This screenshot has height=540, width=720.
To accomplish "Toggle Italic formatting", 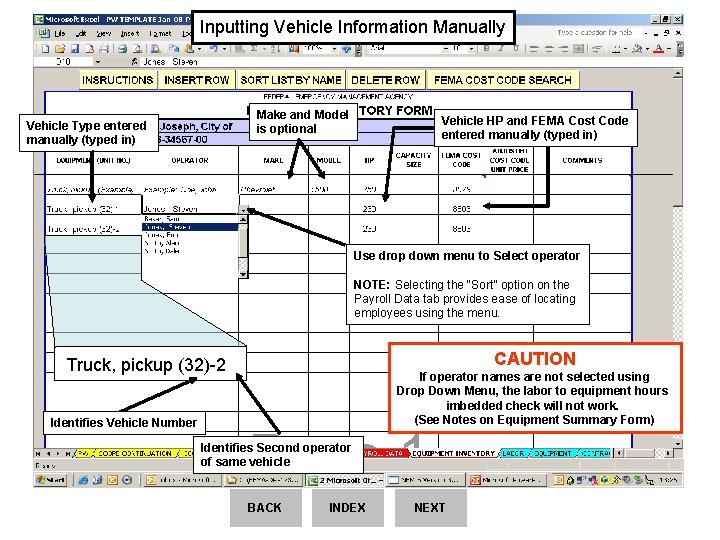I will click(501, 49).
